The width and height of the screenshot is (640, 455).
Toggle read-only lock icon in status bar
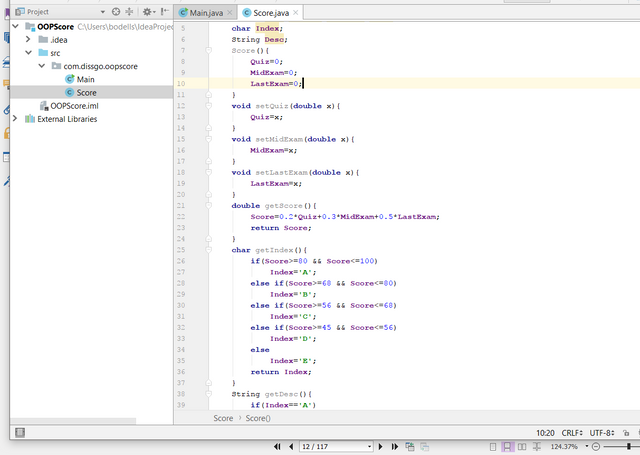tap(626, 433)
